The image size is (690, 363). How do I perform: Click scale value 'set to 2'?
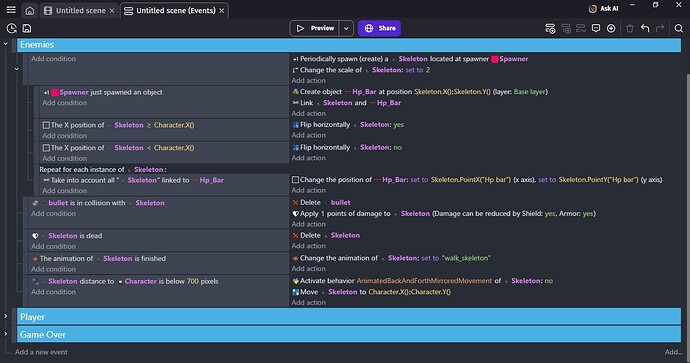[418, 70]
